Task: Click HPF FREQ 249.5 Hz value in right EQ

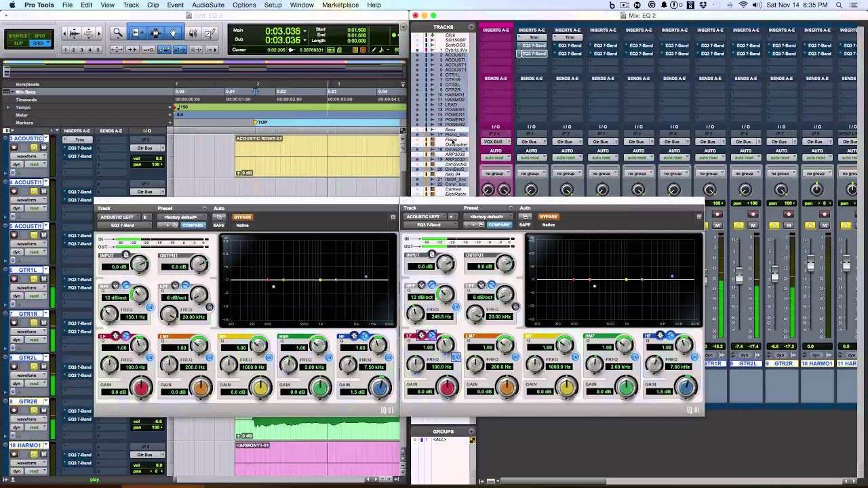Action: (x=441, y=317)
